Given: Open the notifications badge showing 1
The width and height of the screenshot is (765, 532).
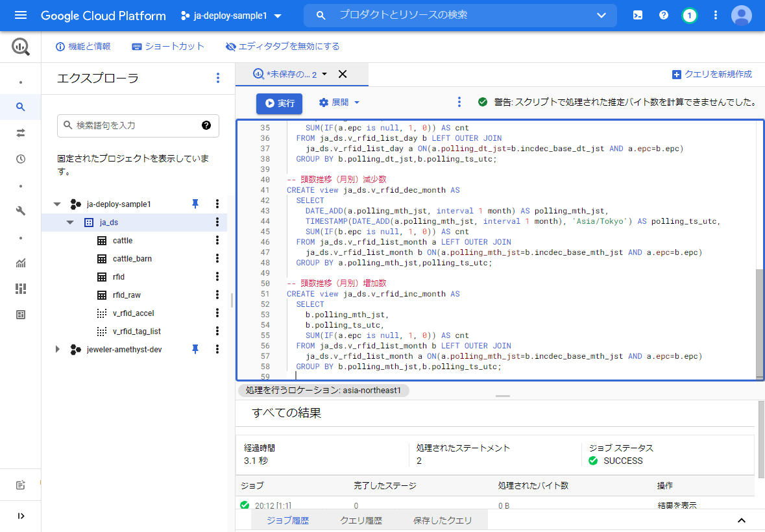Looking at the screenshot, I should tap(690, 15).
